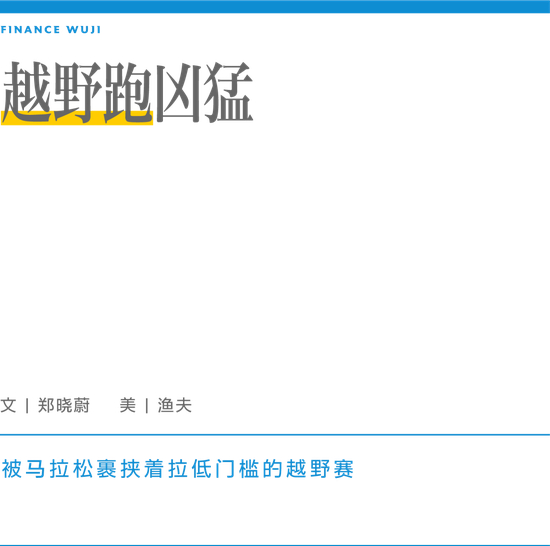Click the headline 越野跑凶猛

pyautogui.click(x=127, y=93)
